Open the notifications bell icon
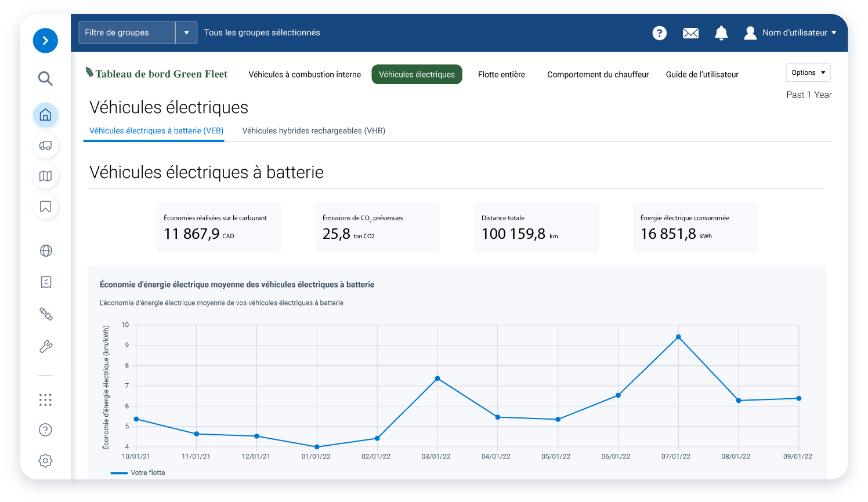 point(721,33)
